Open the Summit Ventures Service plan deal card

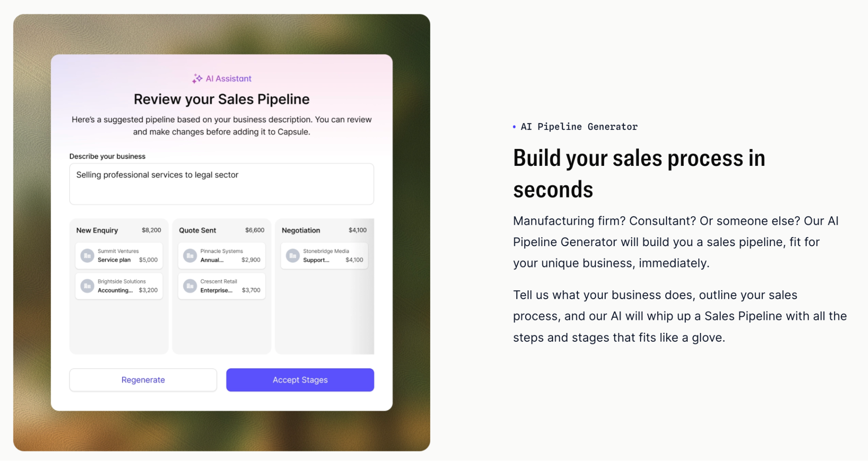(x=119, y=256)
